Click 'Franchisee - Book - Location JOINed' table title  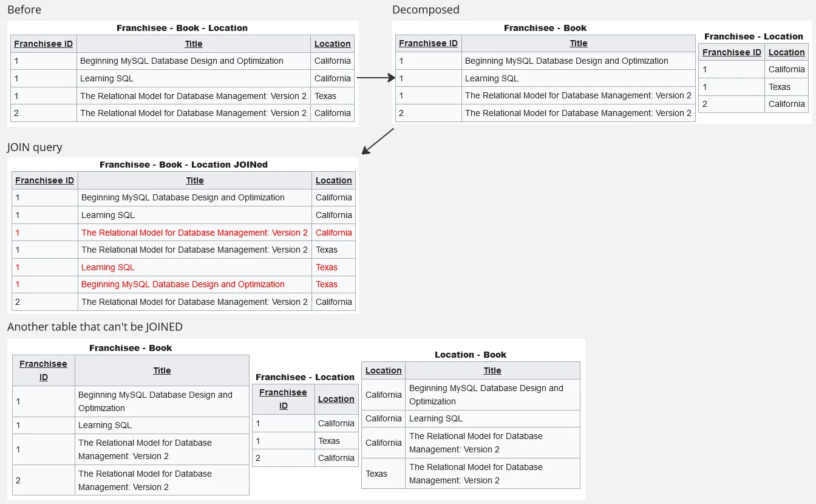[183, 165]
